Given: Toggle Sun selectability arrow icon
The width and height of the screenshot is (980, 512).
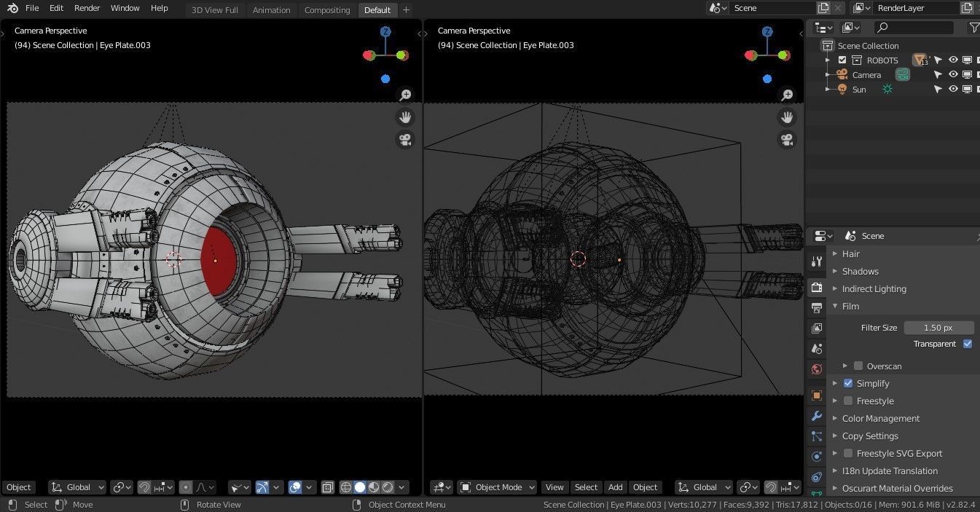Looking at the screenshot, I should pos(938,89).
